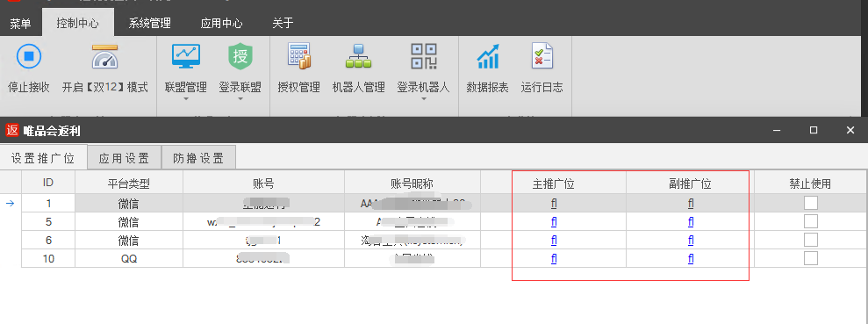Select the 微信 cell in ID 6 row
Image resolution: width=868 pixels, height=324 pixels.
[x=129, y=241]
